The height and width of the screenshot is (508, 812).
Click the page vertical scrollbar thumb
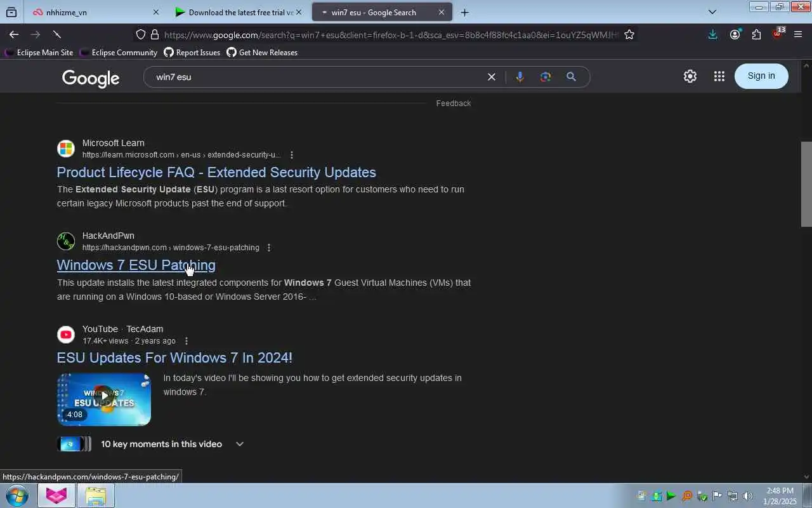click(806, 184)
